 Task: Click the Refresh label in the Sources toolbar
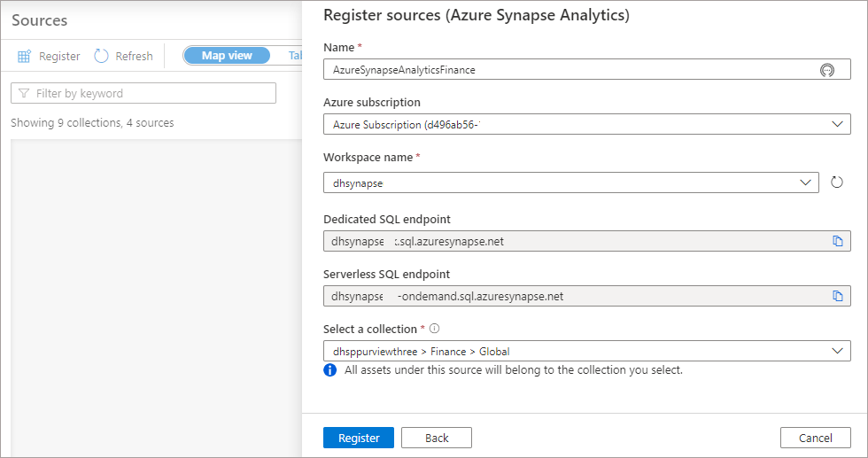(x=134, y=56)
